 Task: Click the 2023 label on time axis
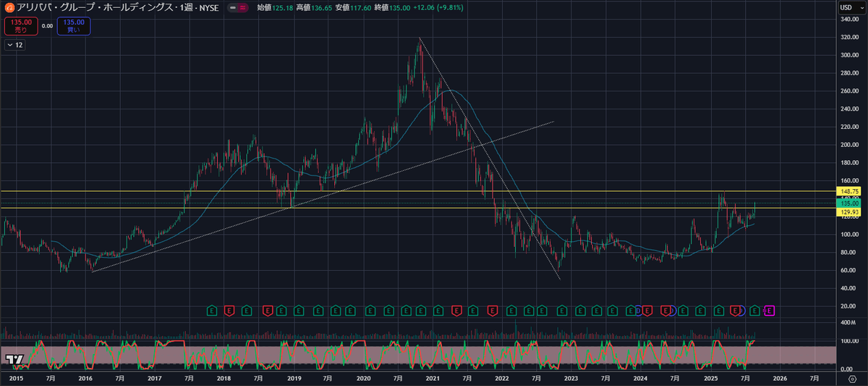[x=571, y=378]
